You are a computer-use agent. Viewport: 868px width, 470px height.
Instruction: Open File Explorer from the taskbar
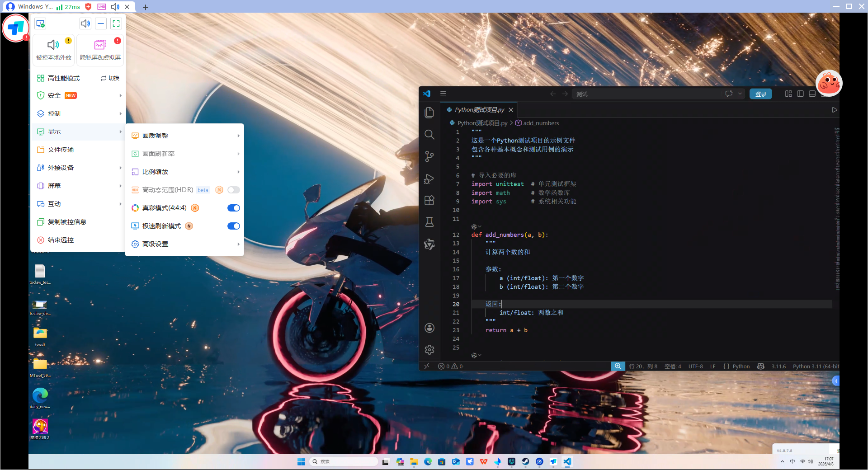(x=414, y=461)
